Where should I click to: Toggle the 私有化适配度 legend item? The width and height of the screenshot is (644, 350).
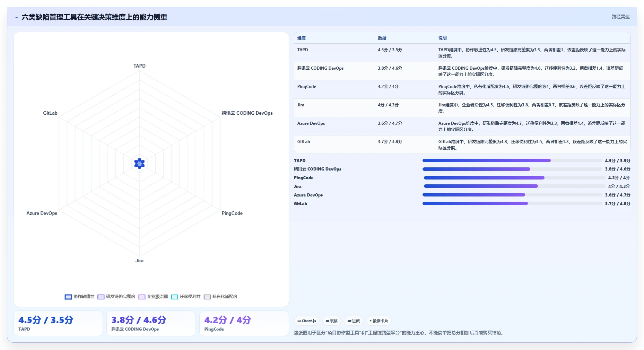click(x=220, y=297)
